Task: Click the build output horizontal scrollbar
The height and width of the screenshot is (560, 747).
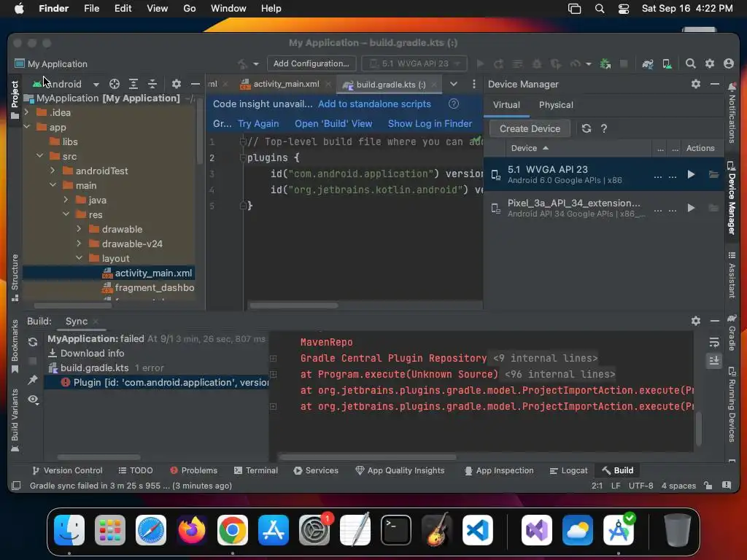Action: tap(368, 457)
